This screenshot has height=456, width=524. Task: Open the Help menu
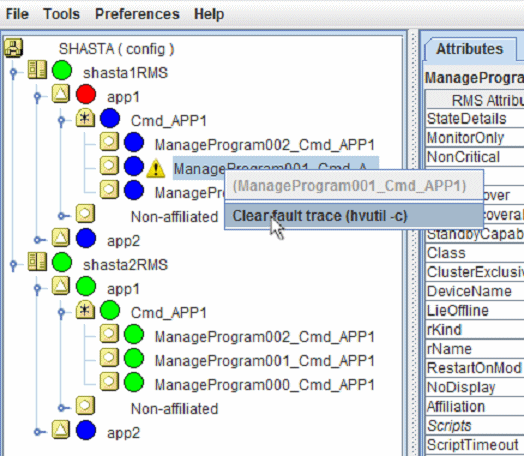(x=209, y=14)
